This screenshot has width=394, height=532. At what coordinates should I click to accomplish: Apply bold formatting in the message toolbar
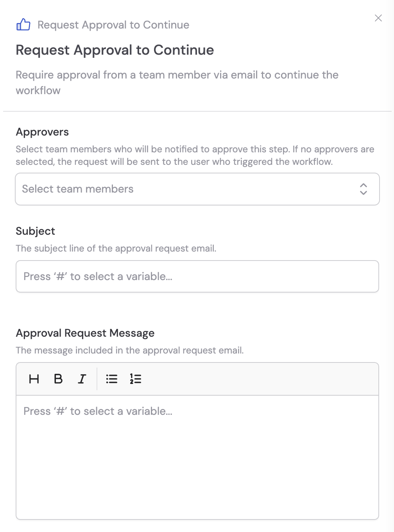(58, 378)
